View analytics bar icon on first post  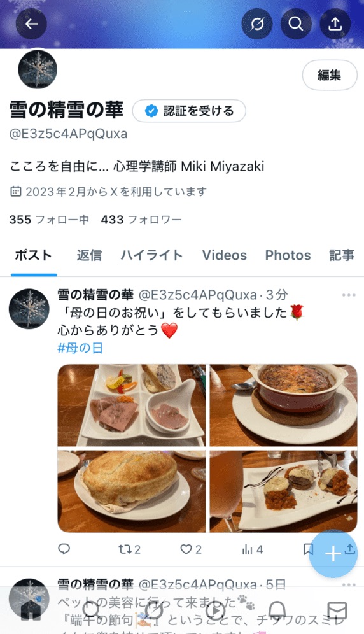click(253, 549)
